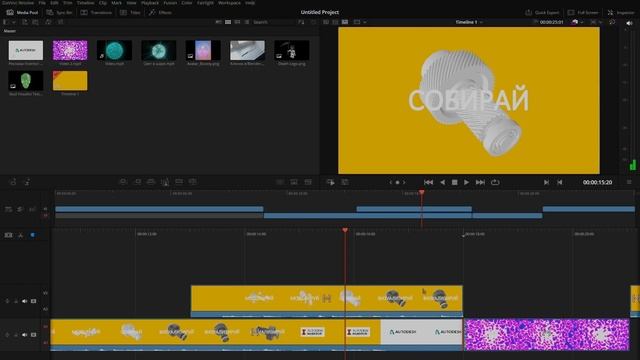Open the Inspector panel
Image resolution: width=640 pixels, height=360 pixels.
tap(621, 13)
